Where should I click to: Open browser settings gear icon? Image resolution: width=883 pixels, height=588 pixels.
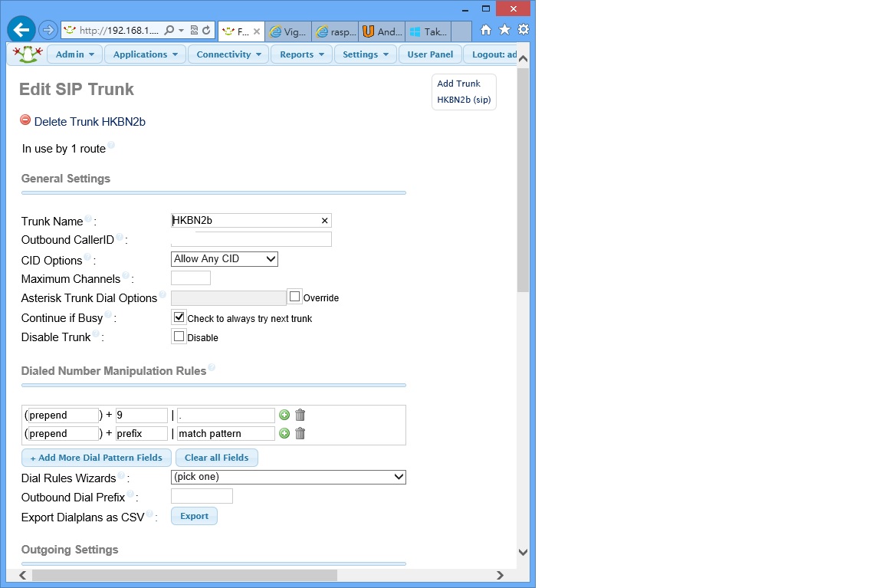tap(524, 30)
